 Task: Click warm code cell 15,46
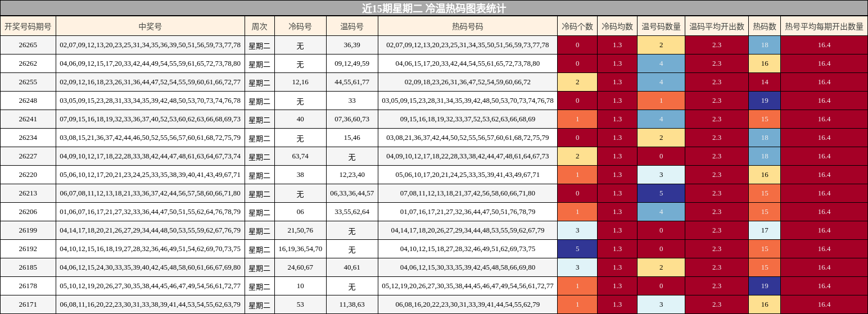click(x=352, y=138)
